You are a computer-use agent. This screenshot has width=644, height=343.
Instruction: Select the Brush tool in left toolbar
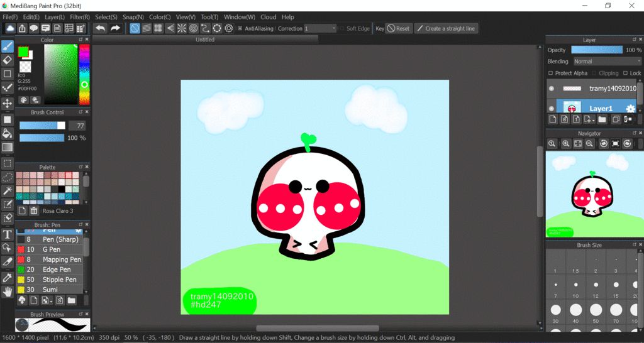[x=8, y=46]
